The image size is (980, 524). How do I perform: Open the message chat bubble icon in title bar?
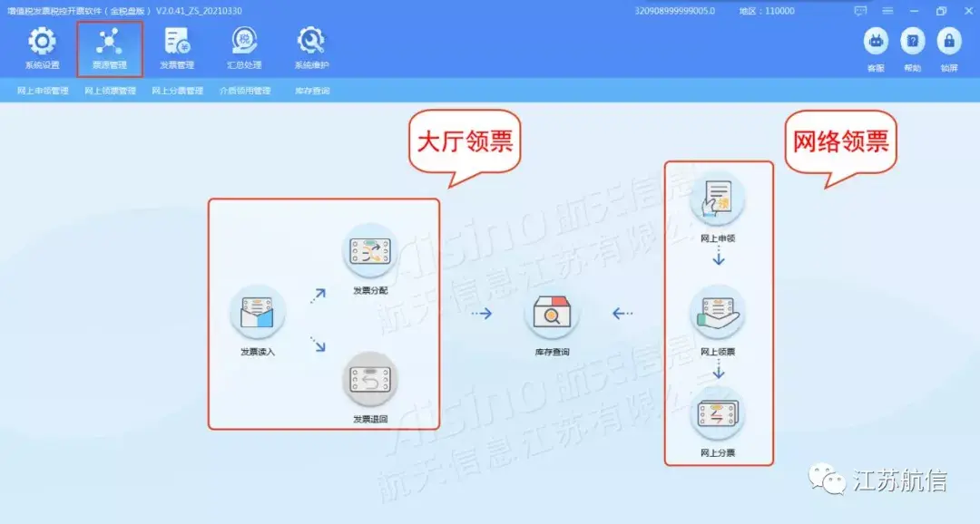pyautogui.click(x=860, y=11)
